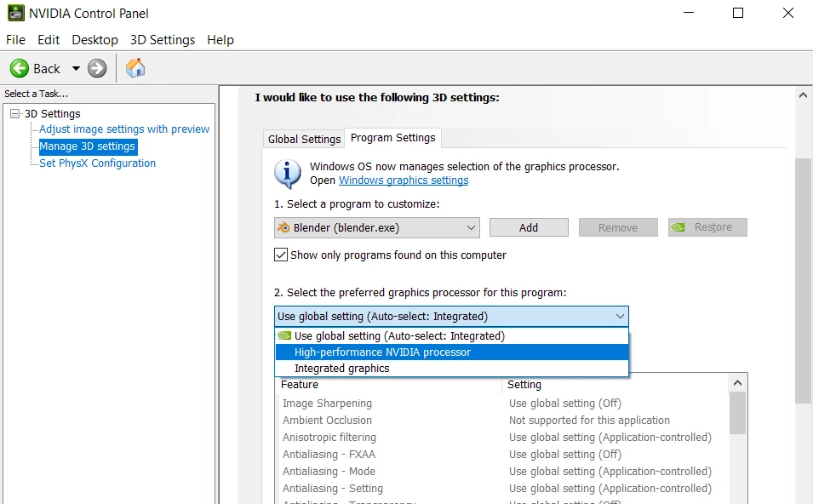
Task: Open the Help menu
Action: (220, 40)
